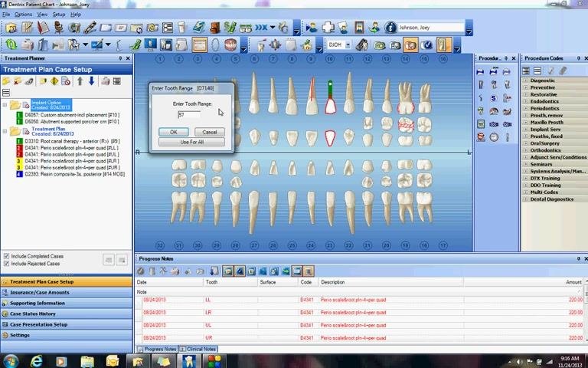The height and width of the screenshot is (368, 588).
Task: Click the green refresh icon on second toolbar
Action: (x=11, y=44)
